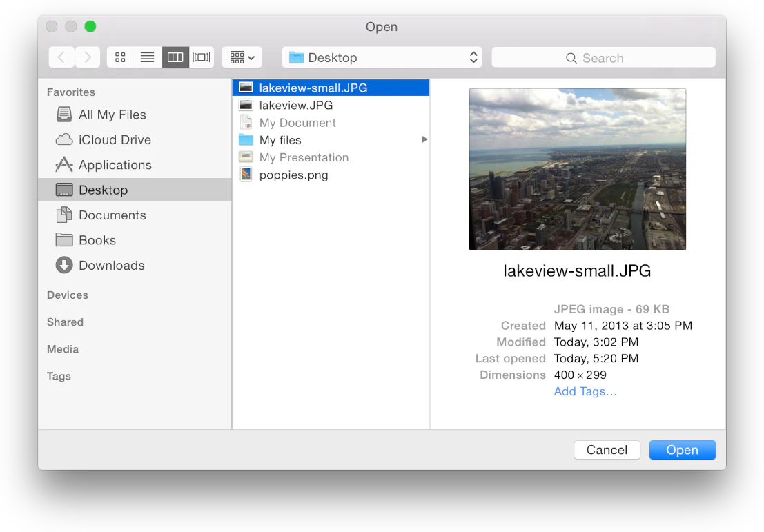Image resolution: width=764 pixels, height=532 pixels.
Task: Open the Desktop location popup menu
Action: coord(382,57)
